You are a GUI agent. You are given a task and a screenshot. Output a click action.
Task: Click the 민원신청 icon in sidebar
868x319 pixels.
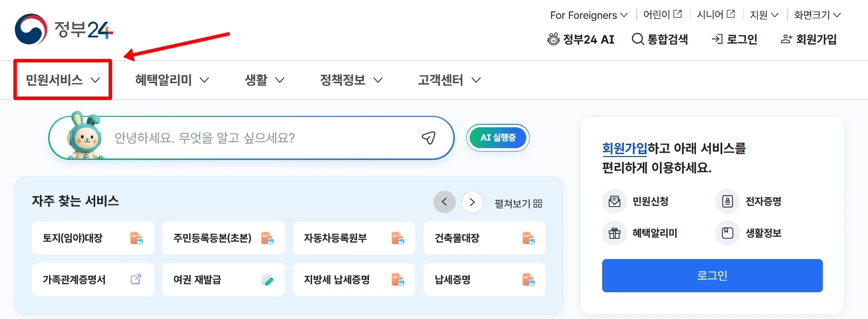point(615,202)
